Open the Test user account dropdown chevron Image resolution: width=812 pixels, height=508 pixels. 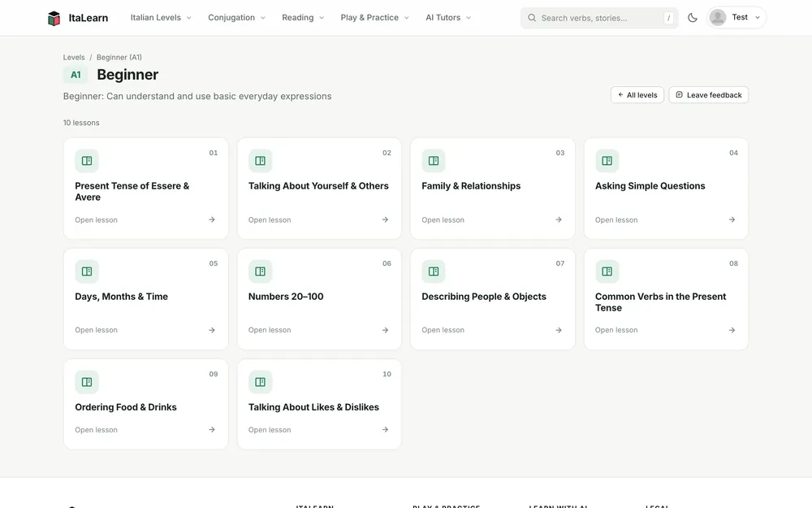coord(758,18)
